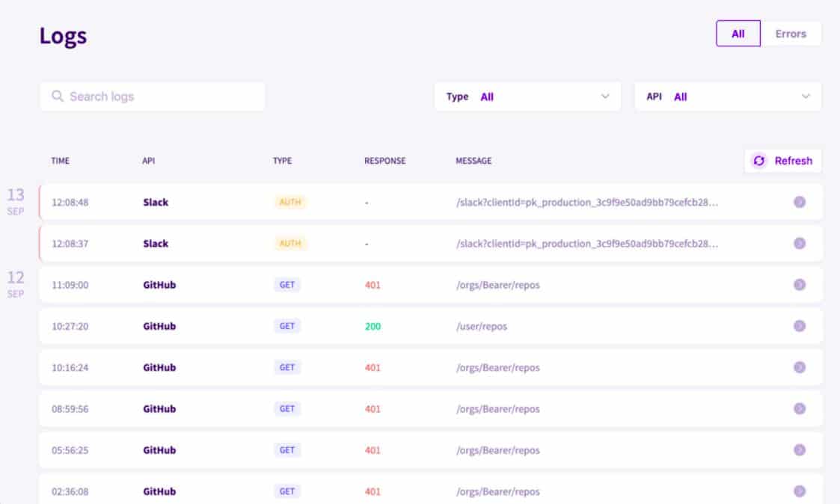Open details arrow for 05:56:25 GitHub log
Screen dimensions: 840x504
click(x=800, y=449)
